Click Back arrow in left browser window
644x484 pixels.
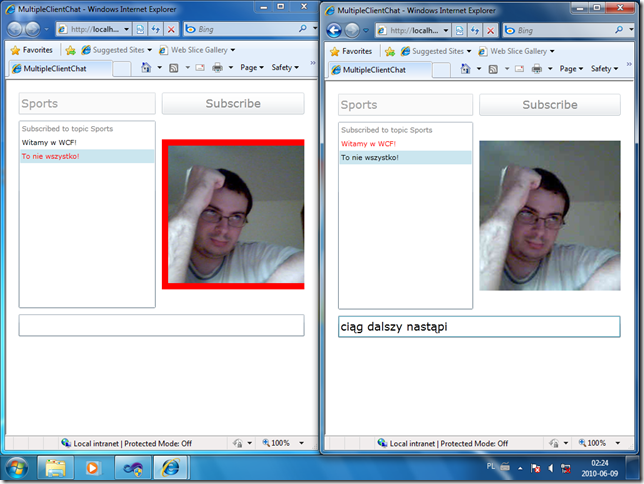point(15,29)
